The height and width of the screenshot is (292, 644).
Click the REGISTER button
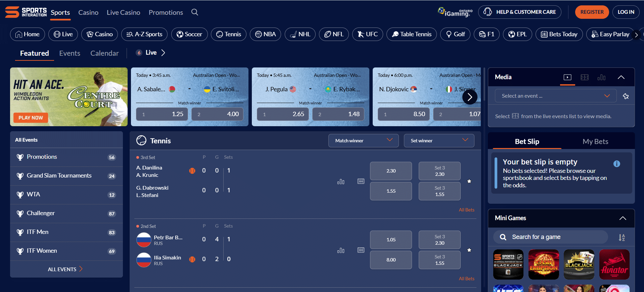[592, 12]
